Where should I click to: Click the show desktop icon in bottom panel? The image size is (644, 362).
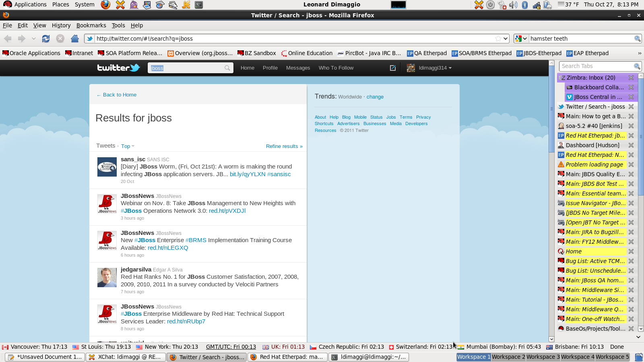(x=639, y=357)
